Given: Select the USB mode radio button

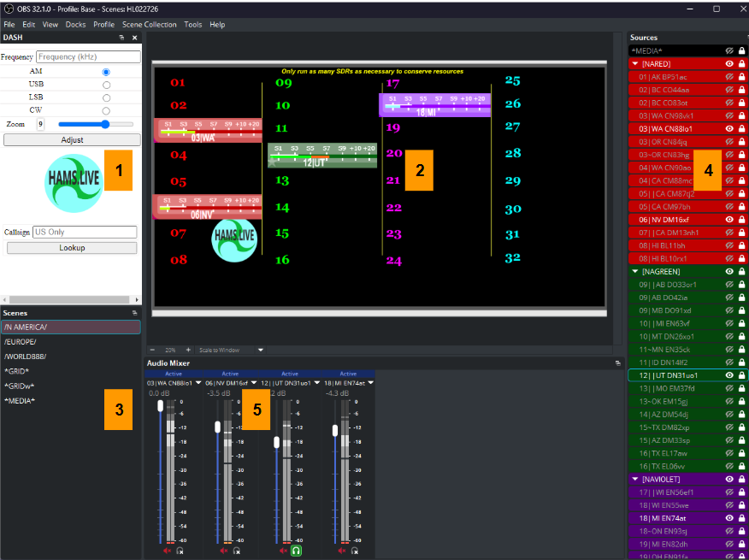Looking at the screenshot, I should (106, 85).
